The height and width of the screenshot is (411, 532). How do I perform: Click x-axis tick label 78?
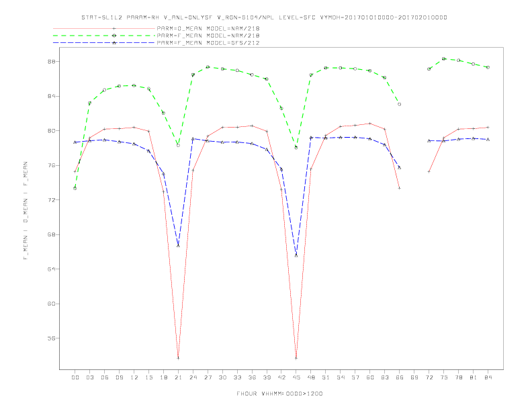click(x=459, y=377)
